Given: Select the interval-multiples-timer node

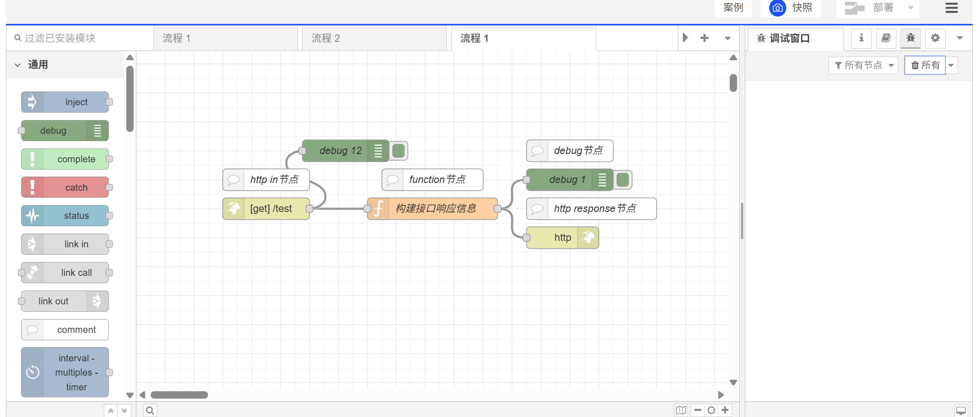Looking at the screenshot, I should [x=65, y=372].
